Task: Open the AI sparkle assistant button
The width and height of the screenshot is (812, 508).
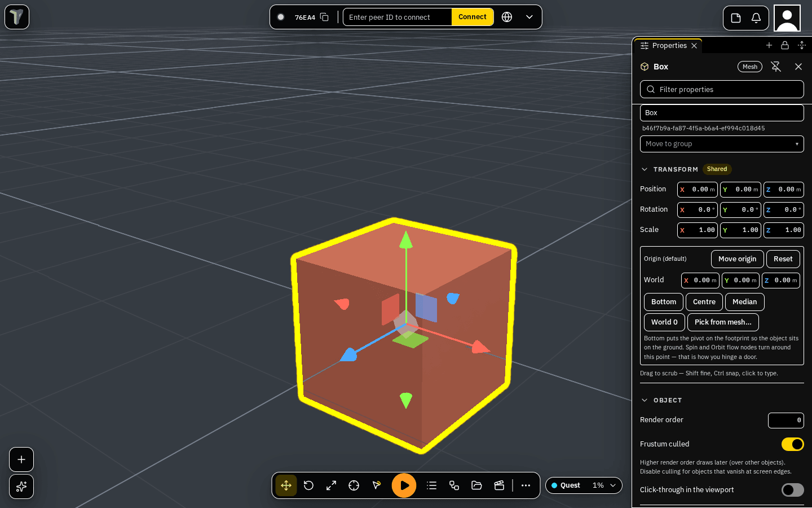Action: (x=21, y=487)
